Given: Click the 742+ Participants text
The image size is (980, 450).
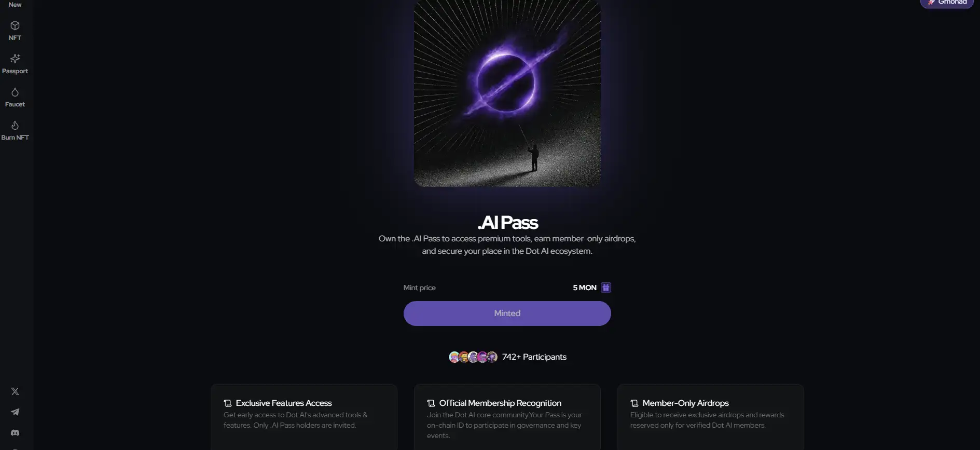Looking at the screenshot, I should click(x=534, y=357).
